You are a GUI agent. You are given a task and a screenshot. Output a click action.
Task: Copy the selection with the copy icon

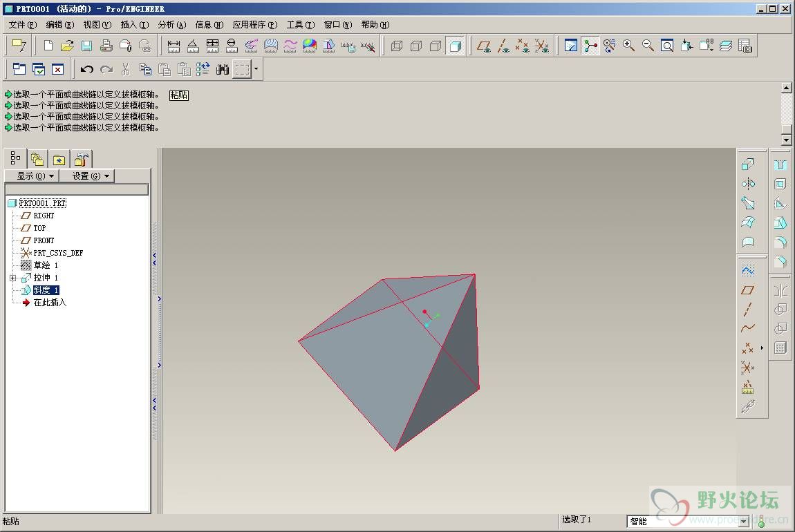click(x=145, y=69)
